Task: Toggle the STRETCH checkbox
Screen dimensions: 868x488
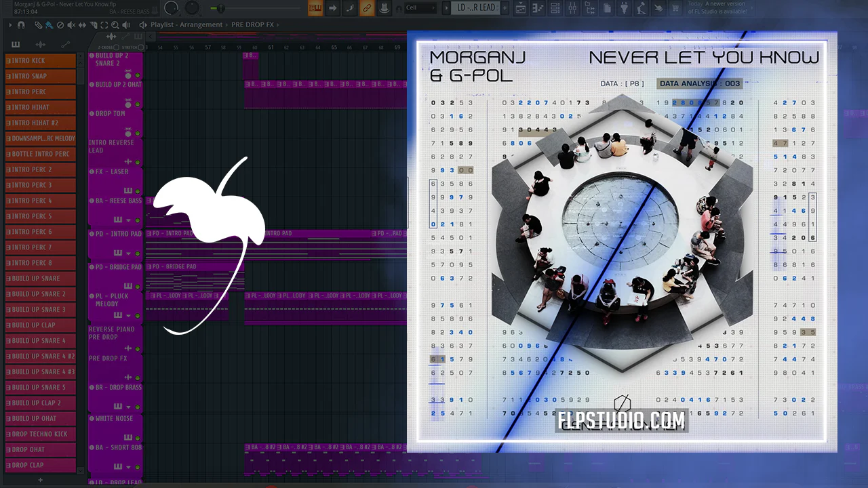Action: pos(141,47)
